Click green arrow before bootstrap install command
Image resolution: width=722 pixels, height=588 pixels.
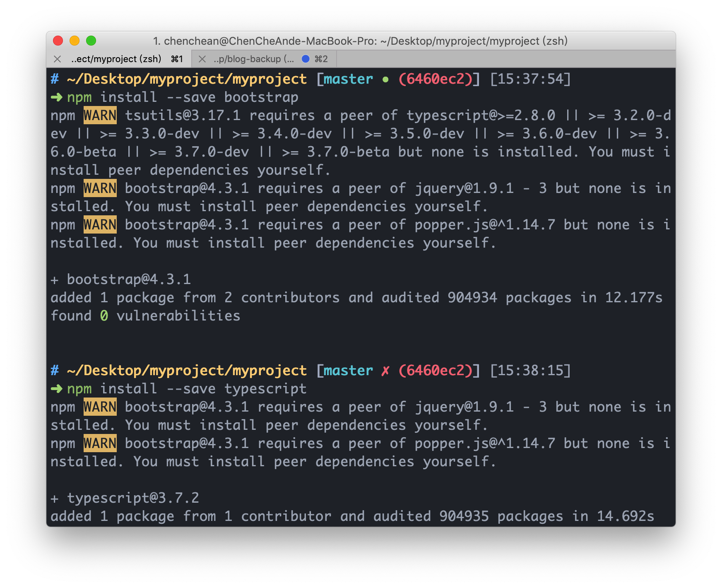56,97
